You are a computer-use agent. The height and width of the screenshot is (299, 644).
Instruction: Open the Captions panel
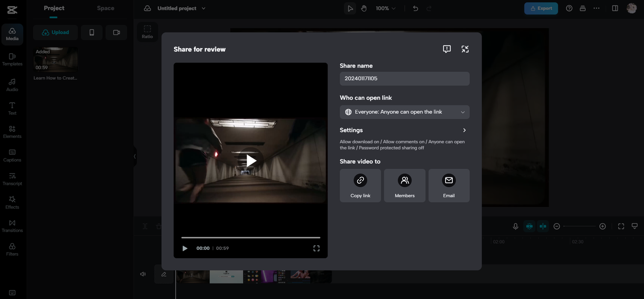[x=12, y=156]
